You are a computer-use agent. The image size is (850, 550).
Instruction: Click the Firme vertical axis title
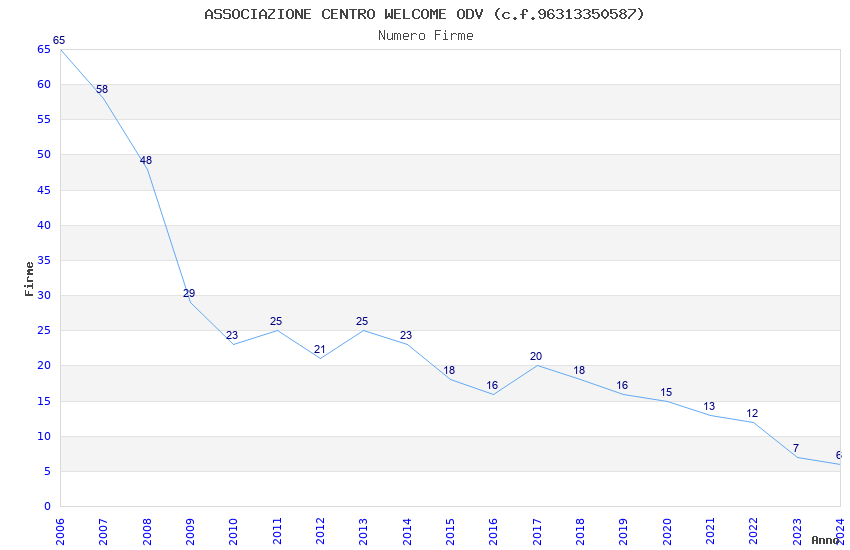click(x=29, y=279)
